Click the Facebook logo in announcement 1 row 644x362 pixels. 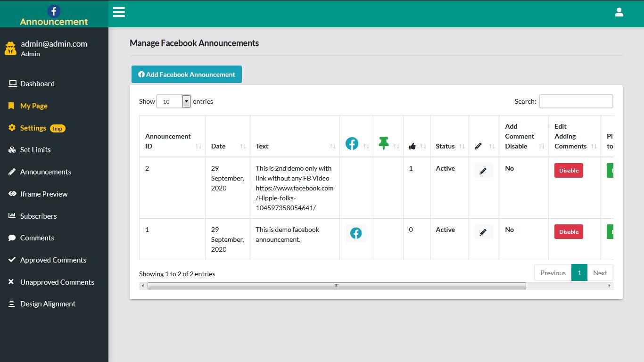tap(356, 233)
